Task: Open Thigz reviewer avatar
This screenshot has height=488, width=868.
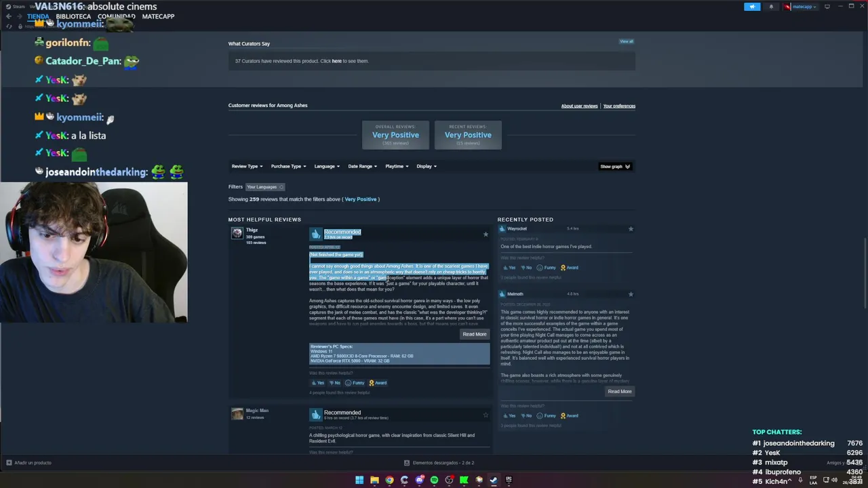Action: tap(237, 233)
